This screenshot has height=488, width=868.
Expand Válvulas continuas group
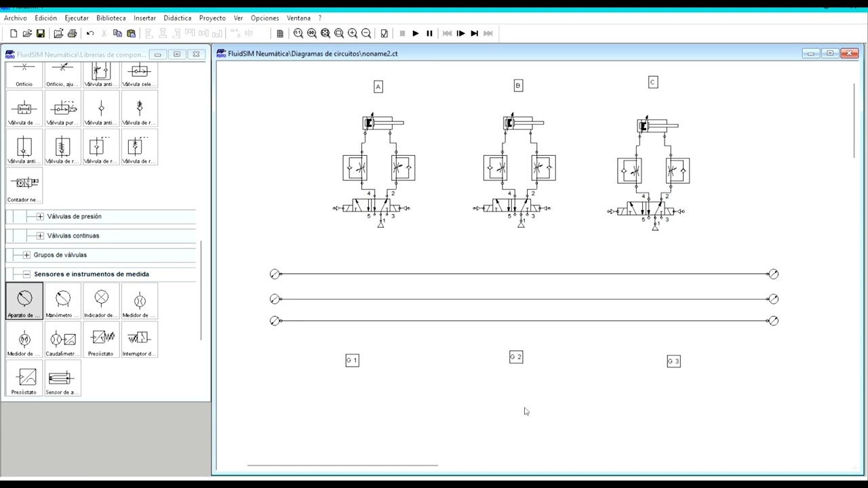pyautogui.click(x=40, y=236)
